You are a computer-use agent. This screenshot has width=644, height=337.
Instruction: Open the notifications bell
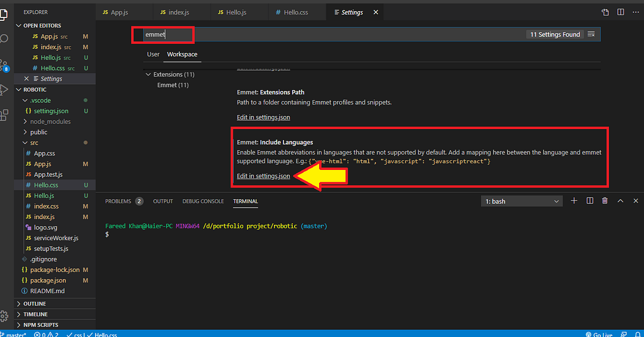(x=638, y=334)
